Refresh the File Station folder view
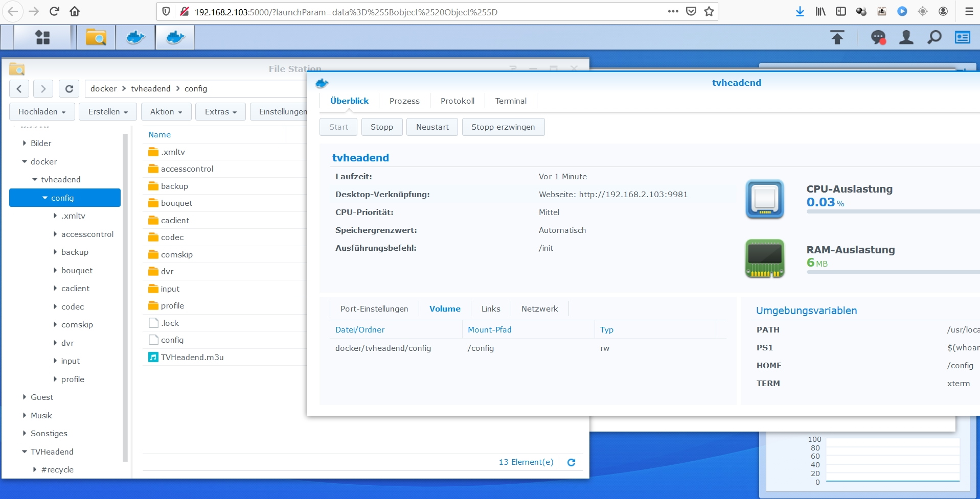Viewport: 980px width, 499px height. 69,89
